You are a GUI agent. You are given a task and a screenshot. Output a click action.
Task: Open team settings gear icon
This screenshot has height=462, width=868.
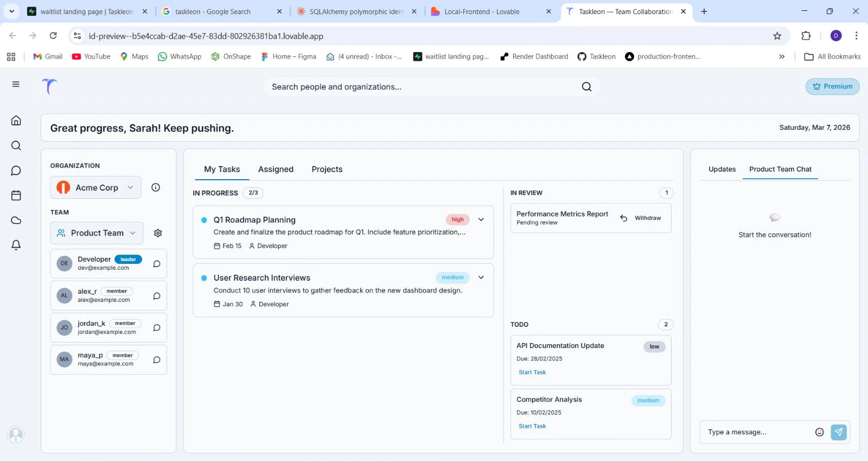(x=158, y=233)
